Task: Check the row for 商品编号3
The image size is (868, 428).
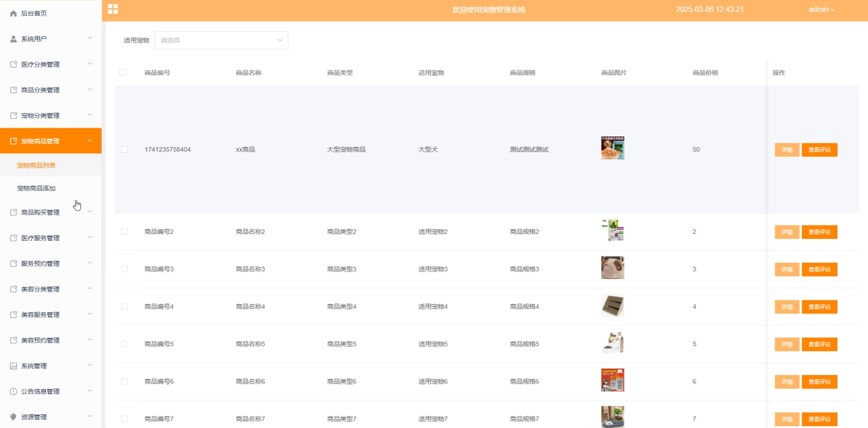Action: coord(124,269)
